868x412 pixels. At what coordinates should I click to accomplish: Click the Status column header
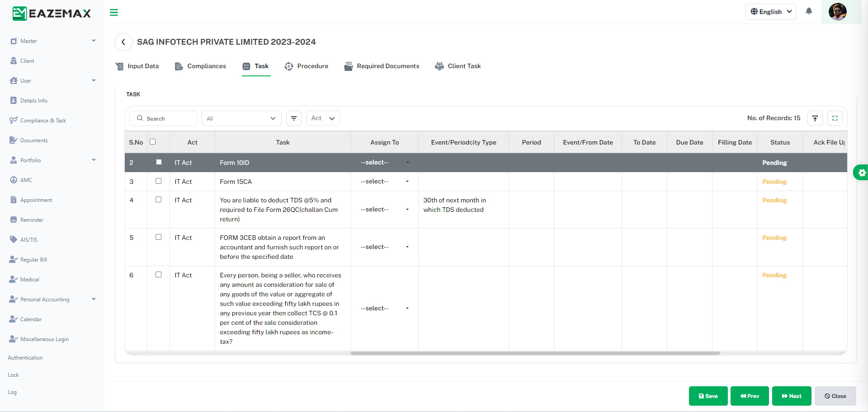coord(780,142)
